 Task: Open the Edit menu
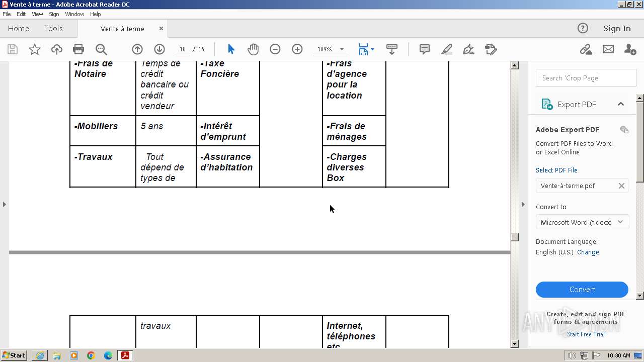[21, 14]
